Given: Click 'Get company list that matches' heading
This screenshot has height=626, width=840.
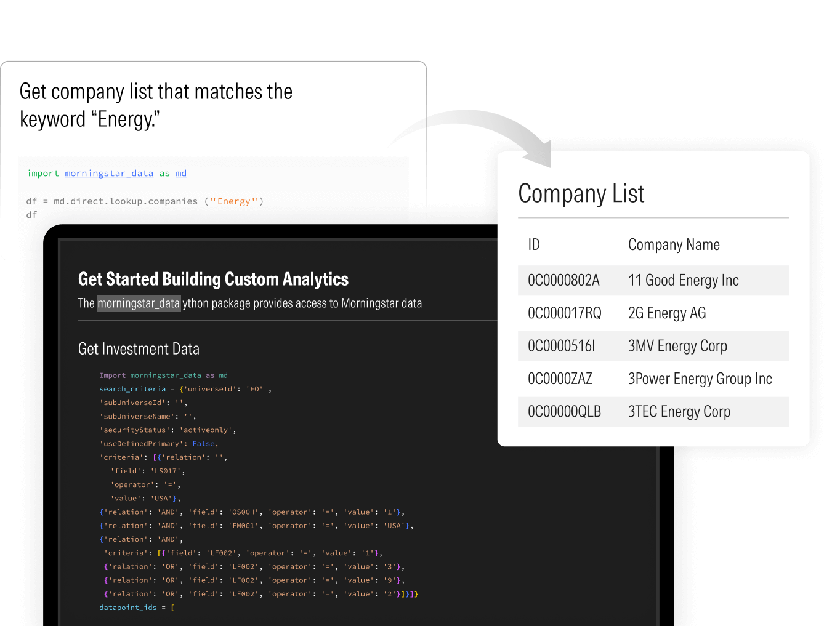Looking at the screenshot, I should click(156, 105).
